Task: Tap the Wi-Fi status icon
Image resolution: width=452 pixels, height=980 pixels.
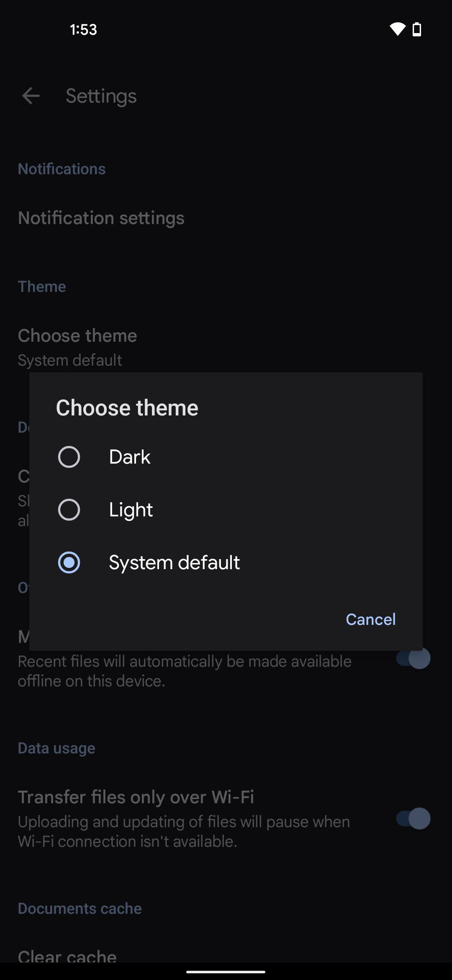Action: (x=397, y=29)
